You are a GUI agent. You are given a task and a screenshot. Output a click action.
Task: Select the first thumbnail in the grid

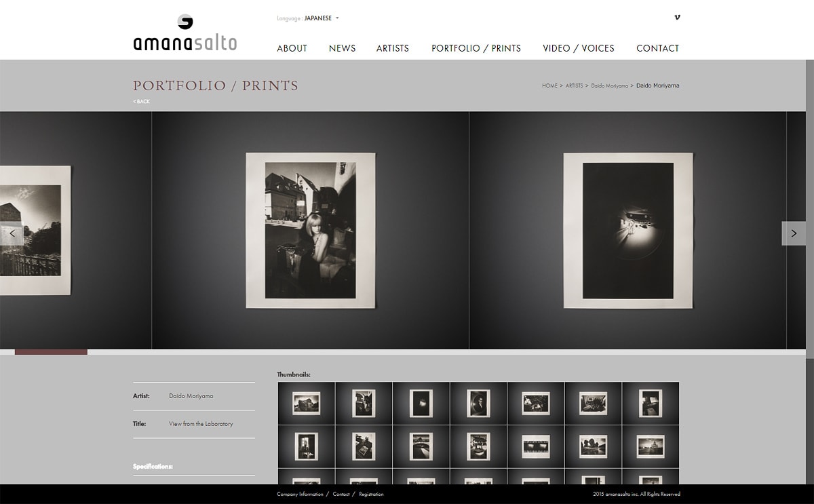(x=306, y=403)
